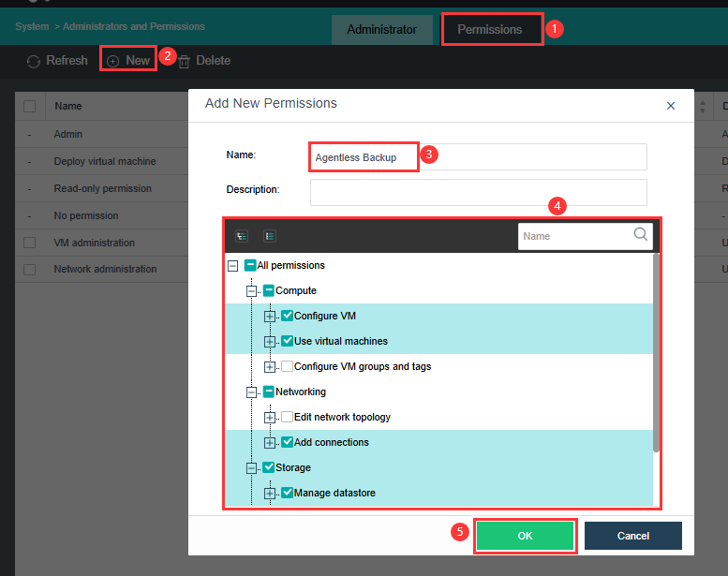This screenshot has width=728, height=576.
Task: Enable Configure VM groups and tags checkbox
Action: (288, 366)
